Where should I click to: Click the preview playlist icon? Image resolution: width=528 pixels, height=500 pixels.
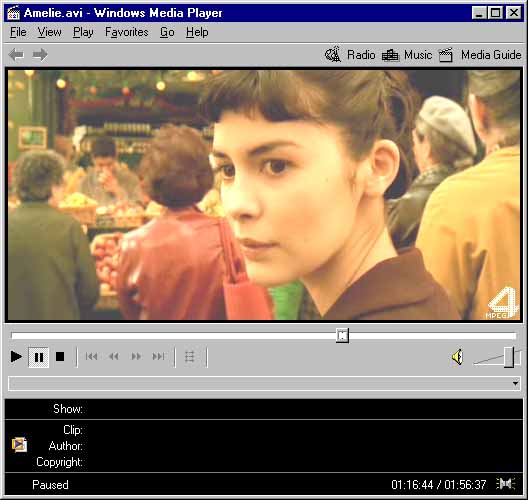190,356
